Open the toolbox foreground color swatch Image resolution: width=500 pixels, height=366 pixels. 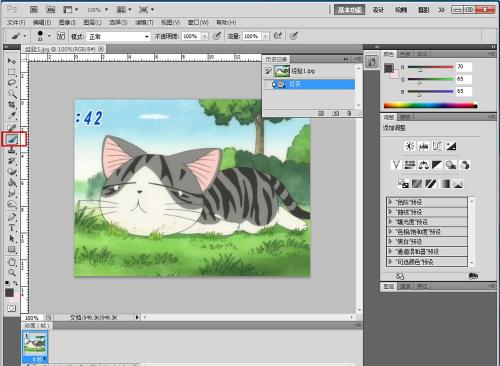coord(9,293)
